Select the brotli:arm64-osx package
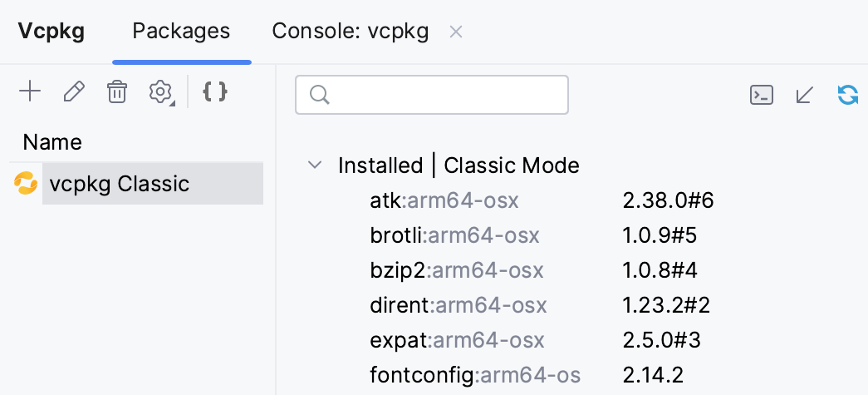868x395 pixels. click(x=454, y=235)
